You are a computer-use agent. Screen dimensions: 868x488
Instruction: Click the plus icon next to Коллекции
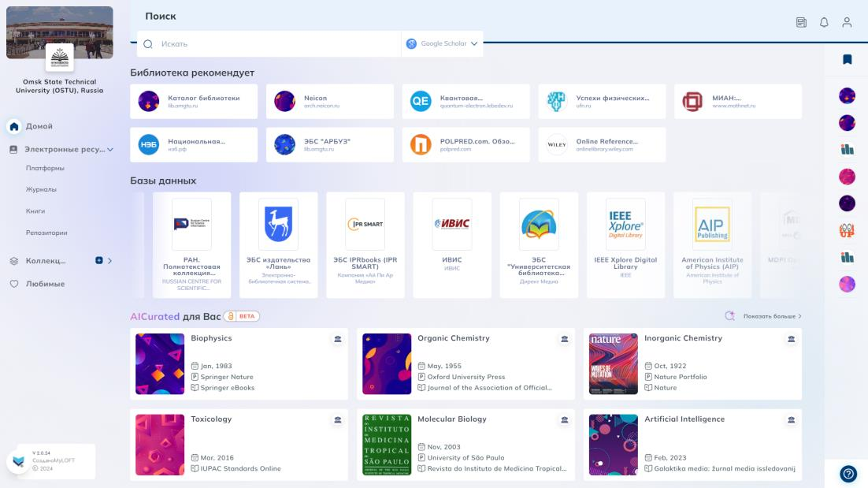tap(98, 261)
